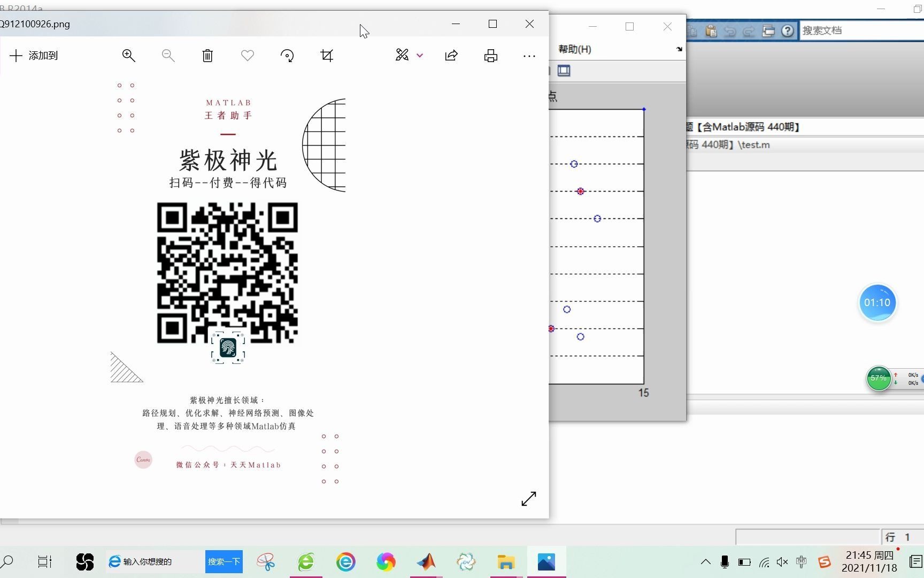This screenshot has height=578, width=924.
Task: Expand the edit options dropdown arrow
Action: 420,56
